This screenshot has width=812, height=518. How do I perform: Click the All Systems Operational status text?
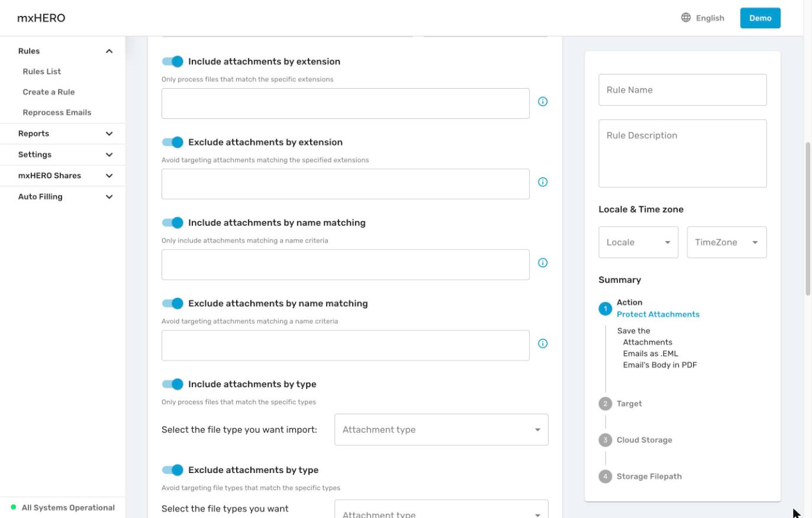[68, 507]
